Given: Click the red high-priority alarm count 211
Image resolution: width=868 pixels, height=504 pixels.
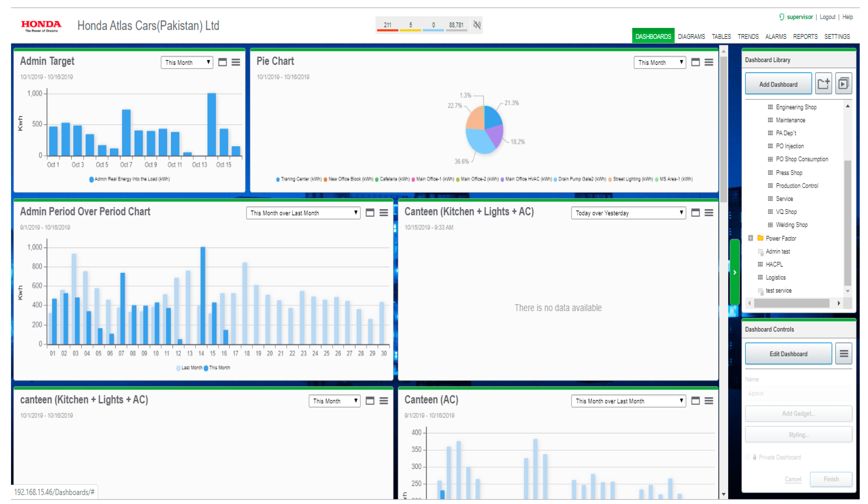Looking at the screenshot, I should click(387, 25).
